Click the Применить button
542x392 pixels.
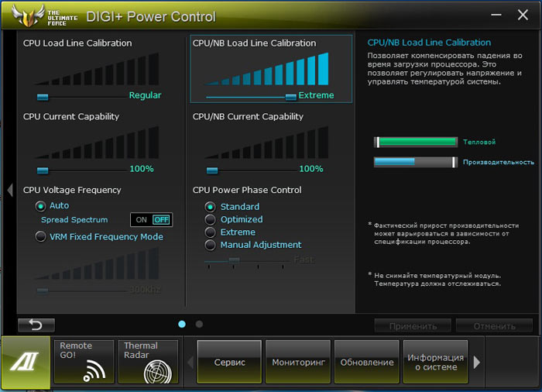413,326
